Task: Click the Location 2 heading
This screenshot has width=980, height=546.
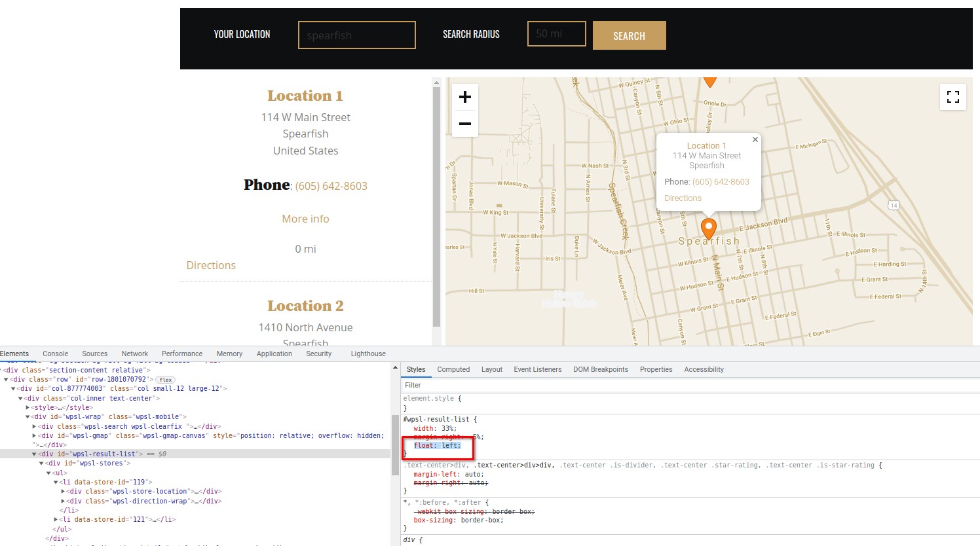Action: pyautogui.click(x=305, y=306)
